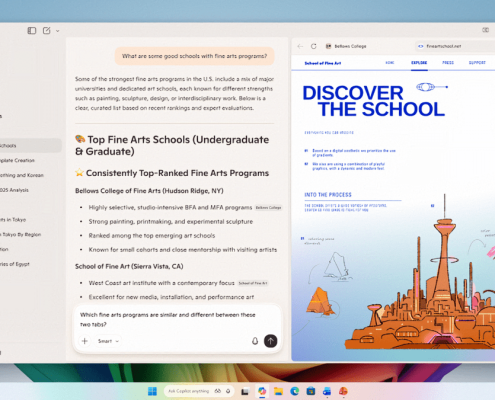495x400 pixels.
Task: Open the SUPPORT menu on school website
Action: point(477,63)
